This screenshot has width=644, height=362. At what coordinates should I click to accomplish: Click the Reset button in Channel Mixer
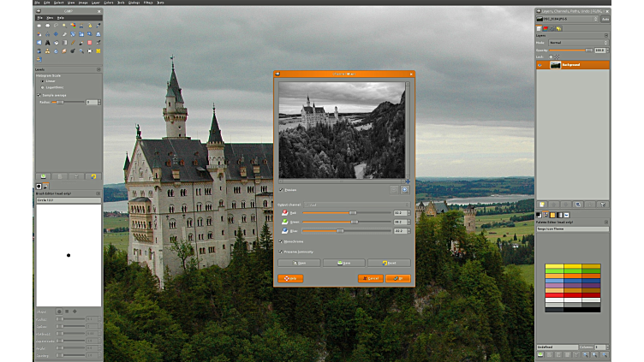point(389,263)
